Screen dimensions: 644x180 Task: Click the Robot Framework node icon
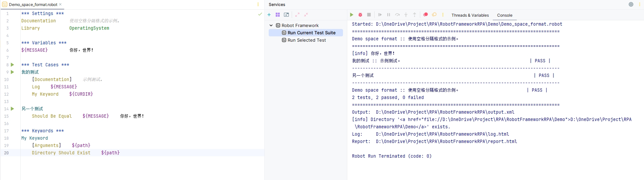click(x=278, y=25)
